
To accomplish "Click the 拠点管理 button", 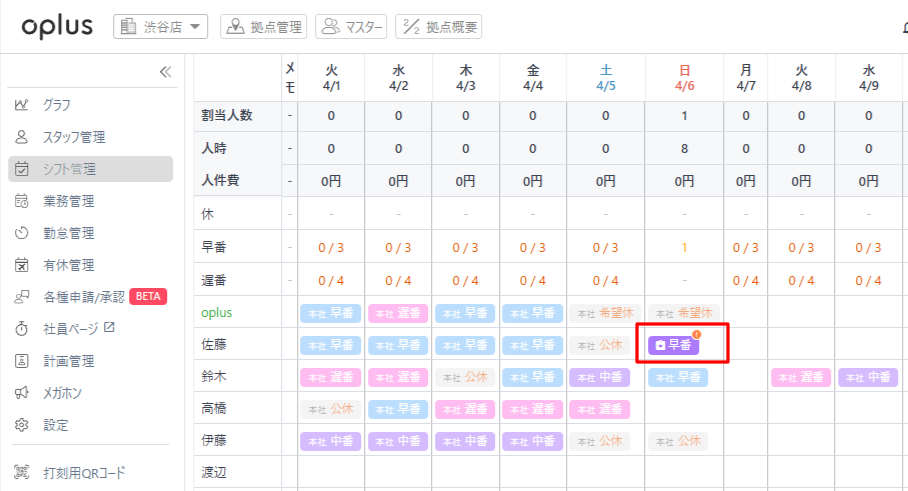I will pos(264,27).
